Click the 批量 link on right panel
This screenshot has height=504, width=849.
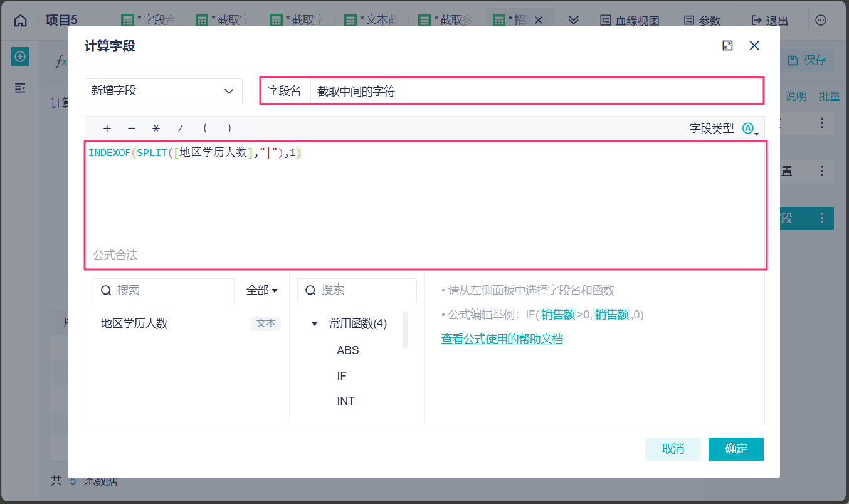click(830, 97)
